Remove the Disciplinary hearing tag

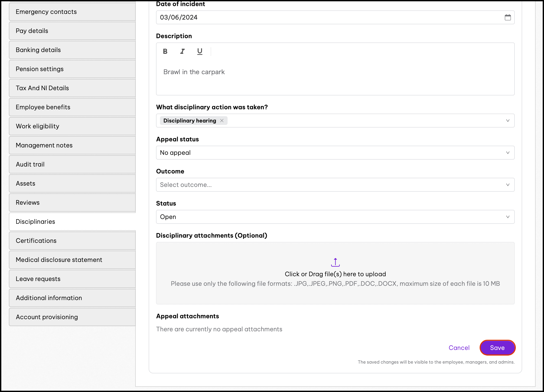222,121
